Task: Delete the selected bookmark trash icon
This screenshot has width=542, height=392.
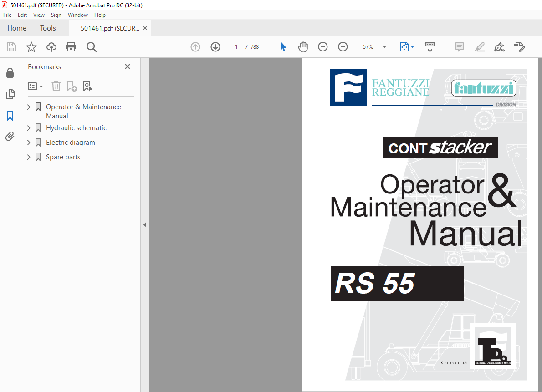Action: 56,86
